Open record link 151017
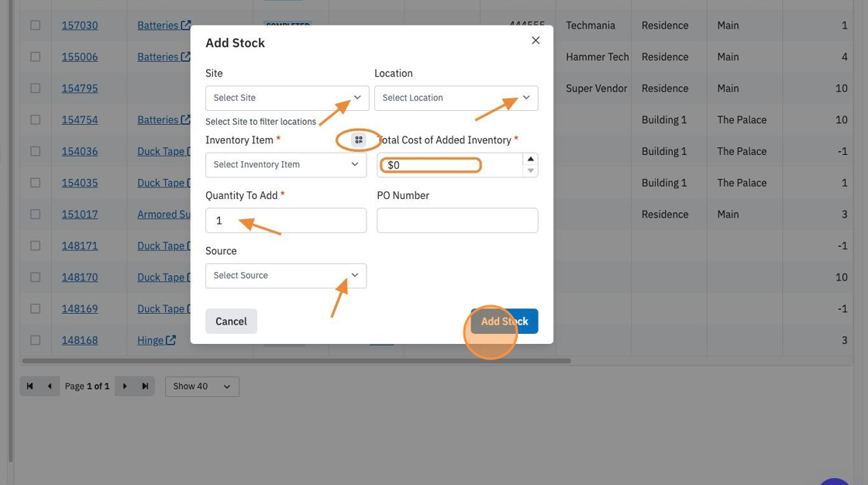This screenshot has height=485, width=868. 80,215
